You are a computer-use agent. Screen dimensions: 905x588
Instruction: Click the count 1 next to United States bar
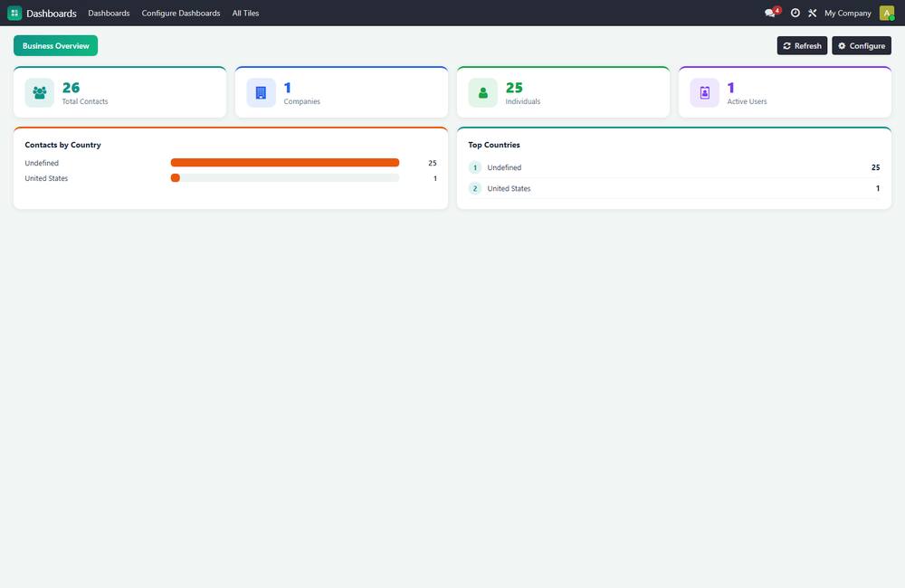coord(434,178)
